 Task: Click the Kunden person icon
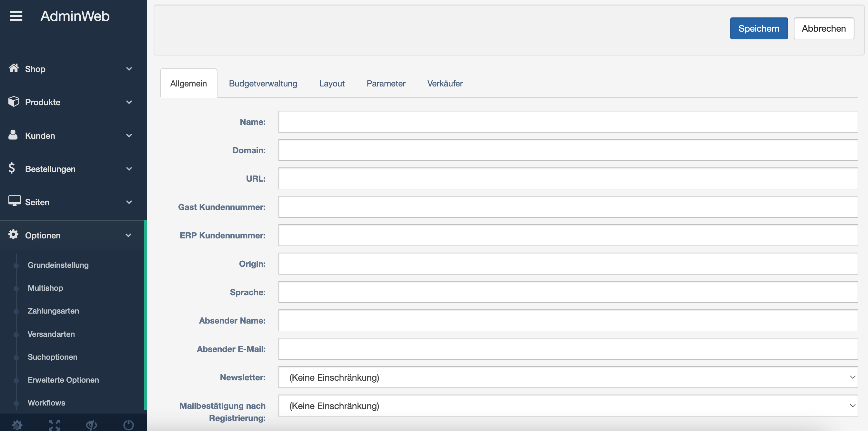pos(13,135)
